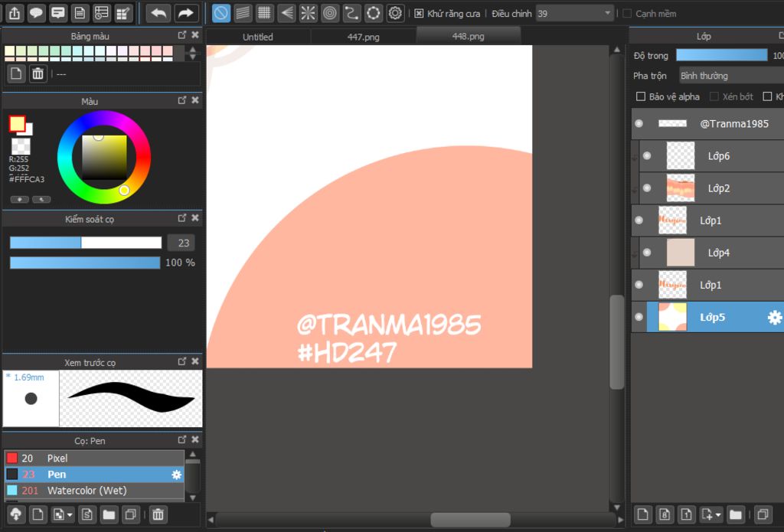This screenshot has width=784, height=532.
Task: Click the speech bubble icon in top toolbar
Action: click(36, 13)
